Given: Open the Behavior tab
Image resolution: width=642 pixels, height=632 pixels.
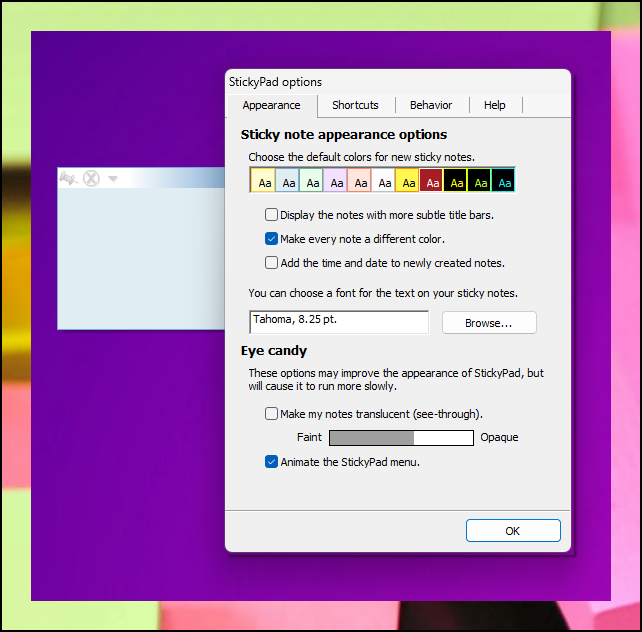Looking at the screenshot, I should pyautogui.click(x=431, y=105).
